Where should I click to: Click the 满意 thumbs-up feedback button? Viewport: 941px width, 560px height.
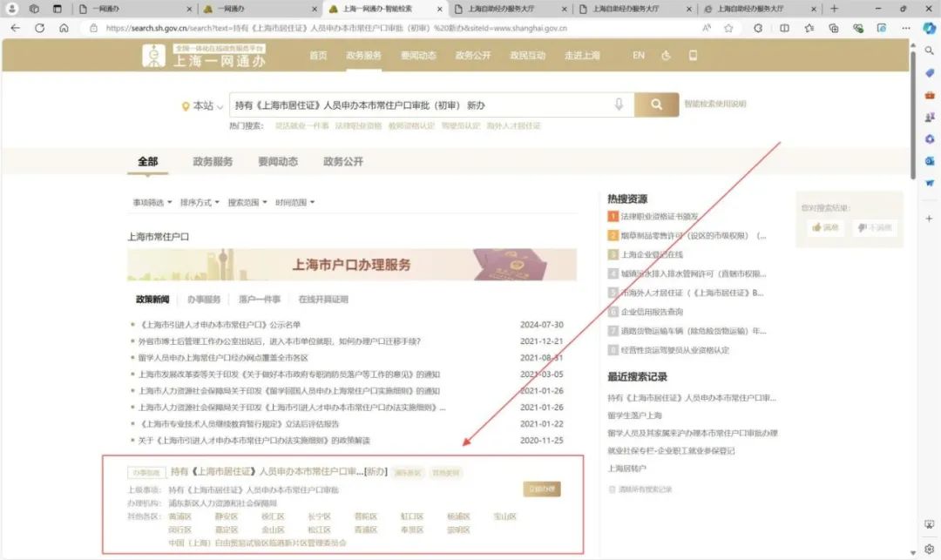click(824, 228)
